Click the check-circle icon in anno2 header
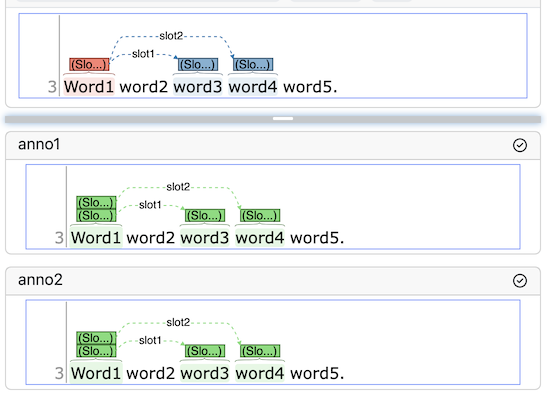Viewport: 547px width, 396px height. pos(519,281)
